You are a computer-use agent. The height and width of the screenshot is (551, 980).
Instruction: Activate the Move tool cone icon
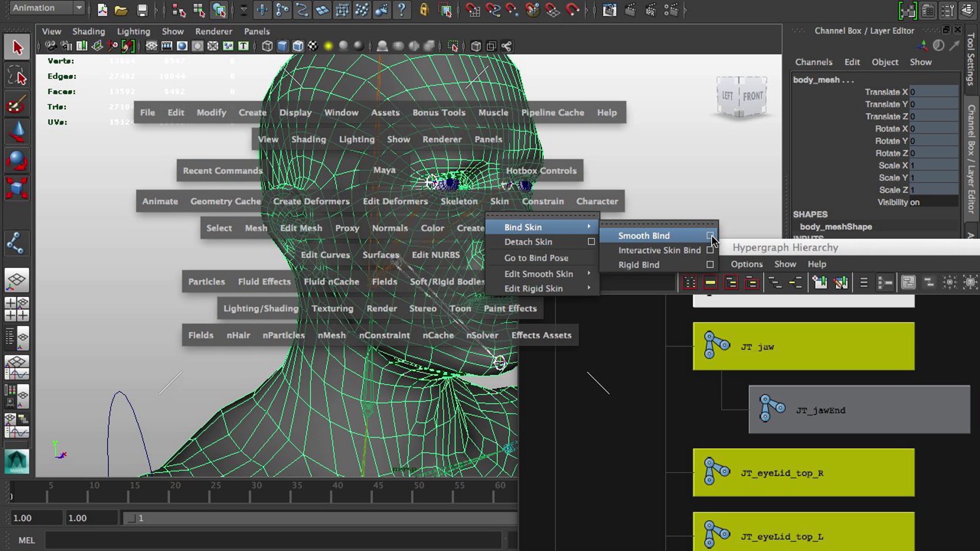coord(17,131)
